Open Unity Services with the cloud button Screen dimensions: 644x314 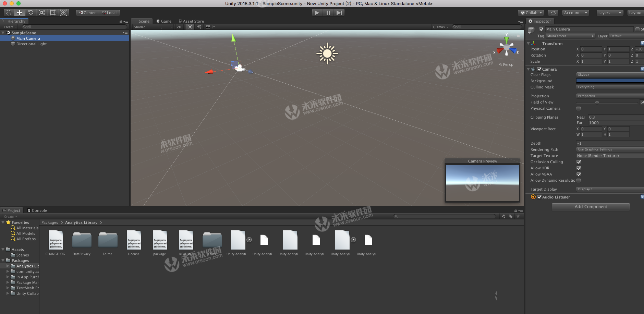tap(553, 13)
